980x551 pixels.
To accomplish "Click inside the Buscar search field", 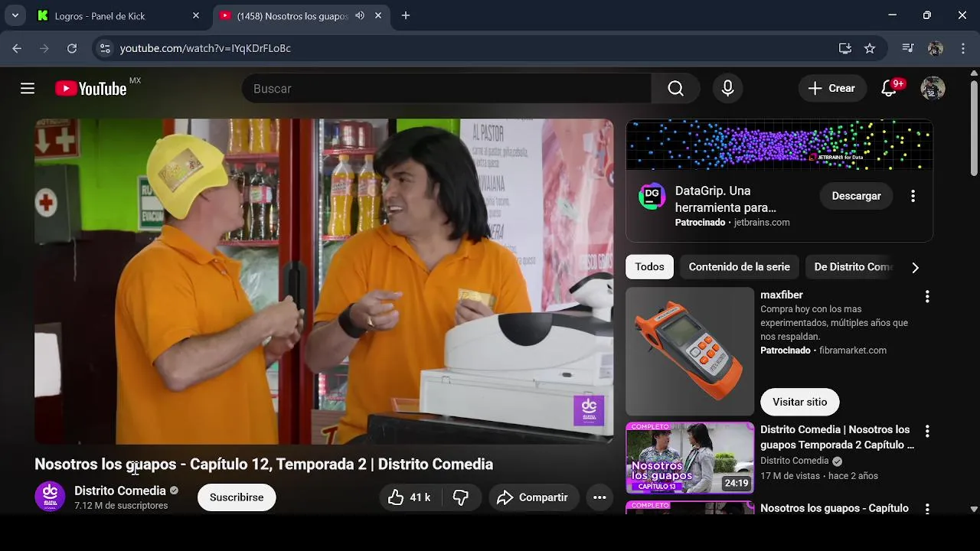I will [446, 89].
